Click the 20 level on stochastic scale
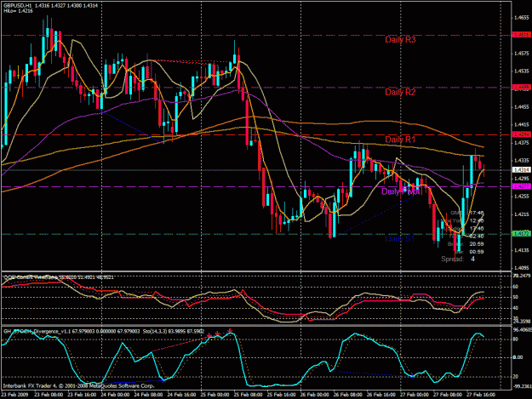Image resolution: width=532 pixels, height=399 pixels. pyautogui.click(x=516, y=377)
